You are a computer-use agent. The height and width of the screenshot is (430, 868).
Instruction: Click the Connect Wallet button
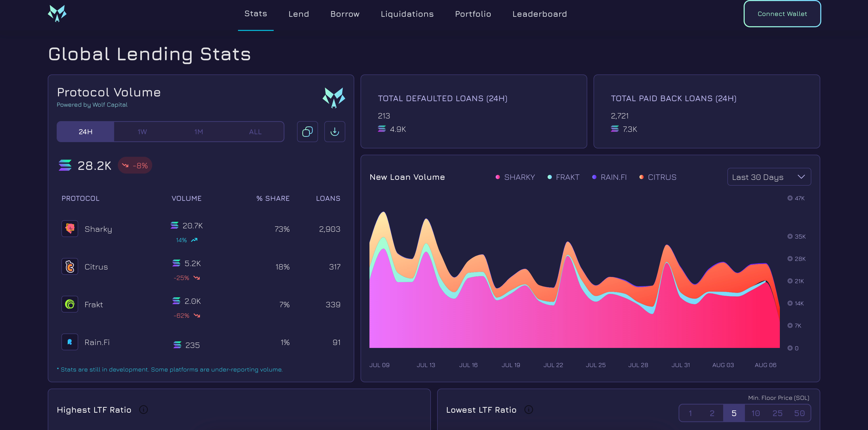(x=782, y=14)
